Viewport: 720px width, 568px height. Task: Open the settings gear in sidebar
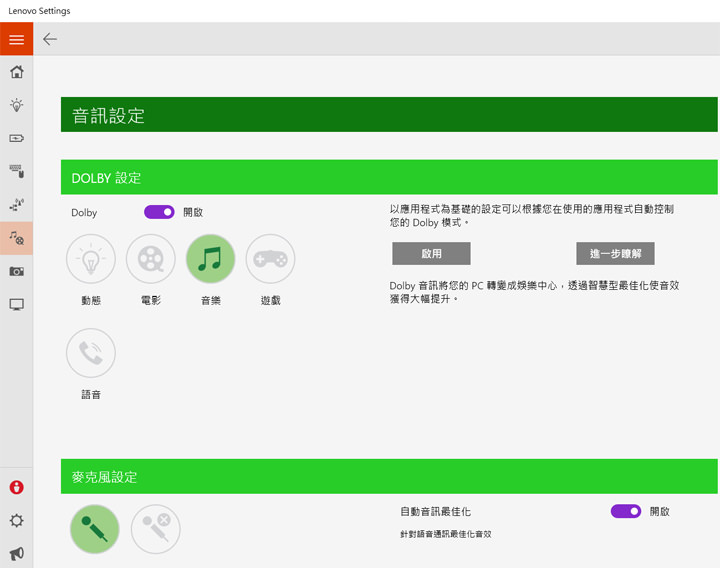click(16, 521)
